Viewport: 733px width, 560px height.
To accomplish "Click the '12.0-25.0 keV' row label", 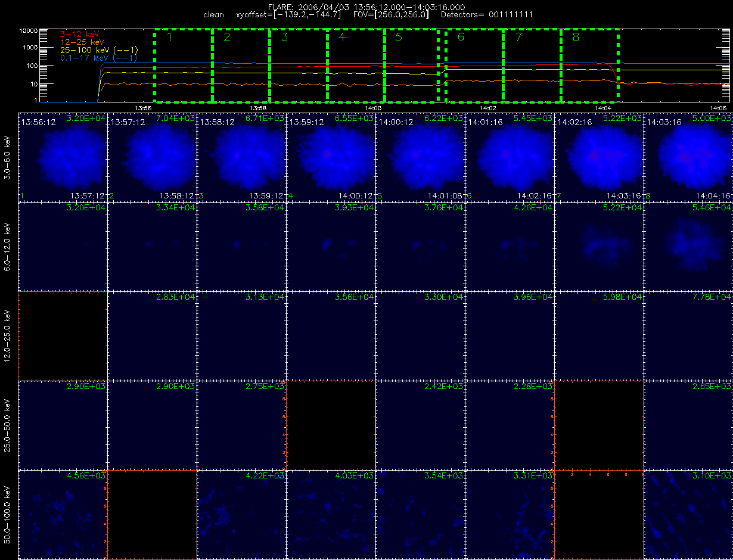I will click(8, 335).
